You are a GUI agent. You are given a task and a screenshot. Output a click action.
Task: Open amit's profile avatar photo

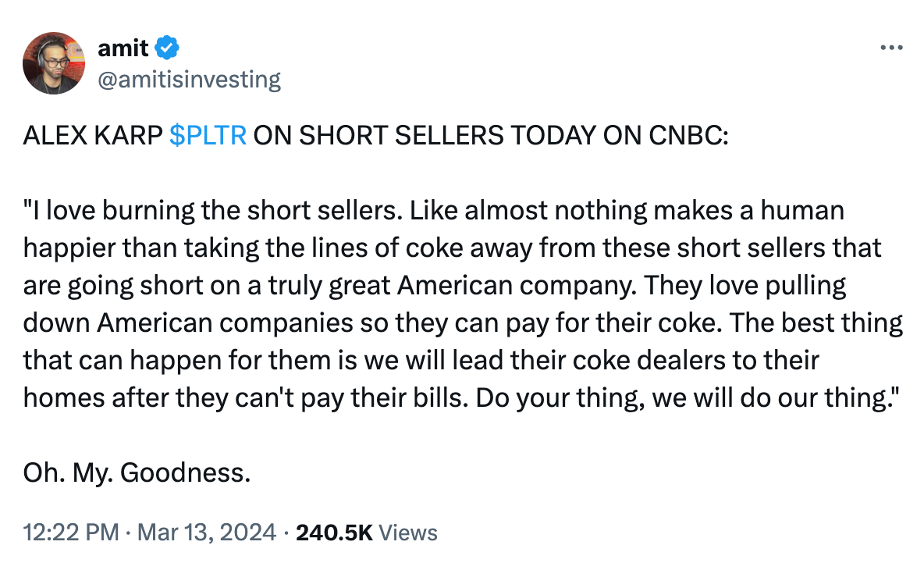tap(54, 63)
